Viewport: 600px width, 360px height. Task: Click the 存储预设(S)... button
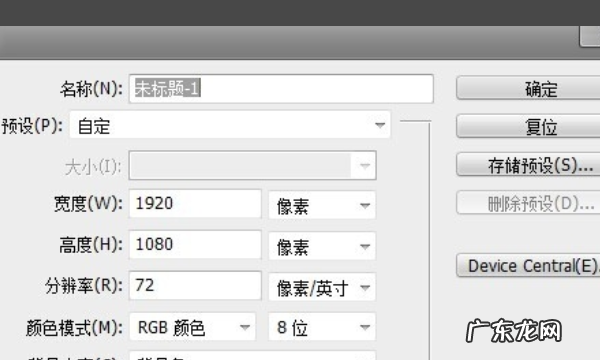point(528,165)
